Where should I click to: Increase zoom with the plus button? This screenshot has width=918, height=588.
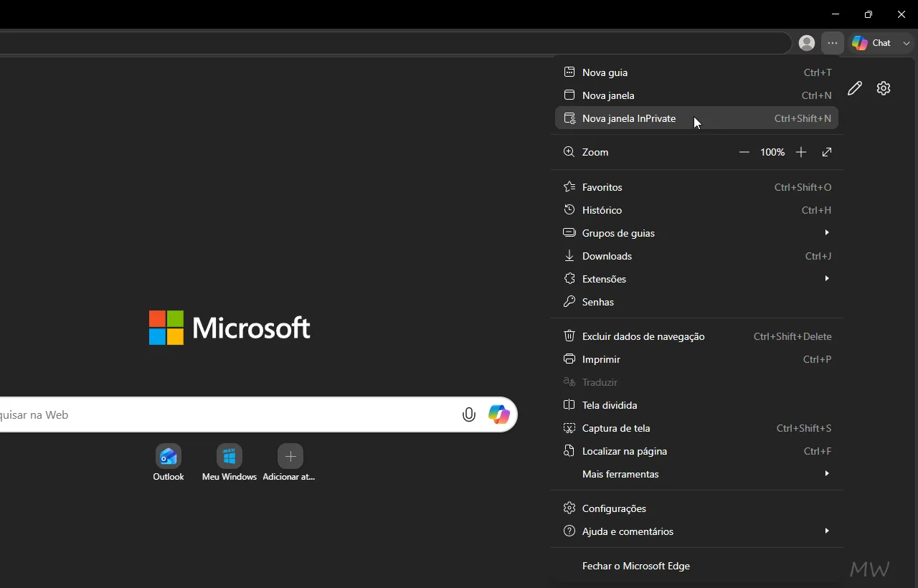pos(801,152)
